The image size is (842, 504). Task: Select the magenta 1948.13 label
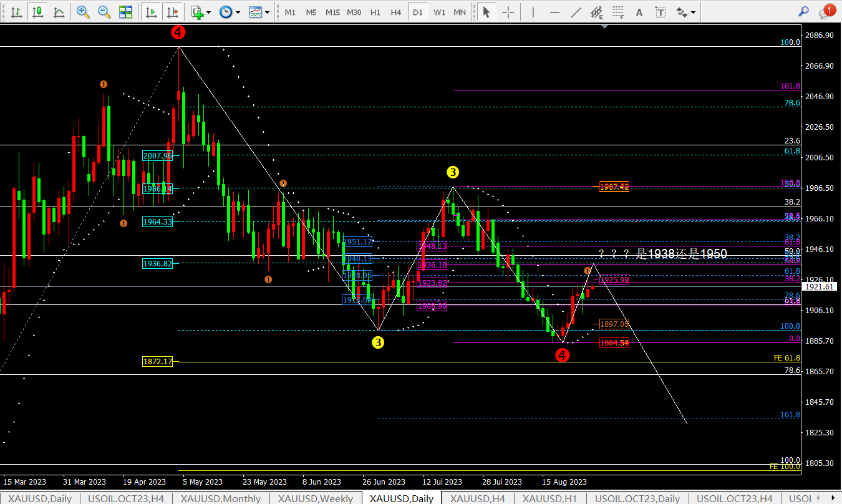432,246
